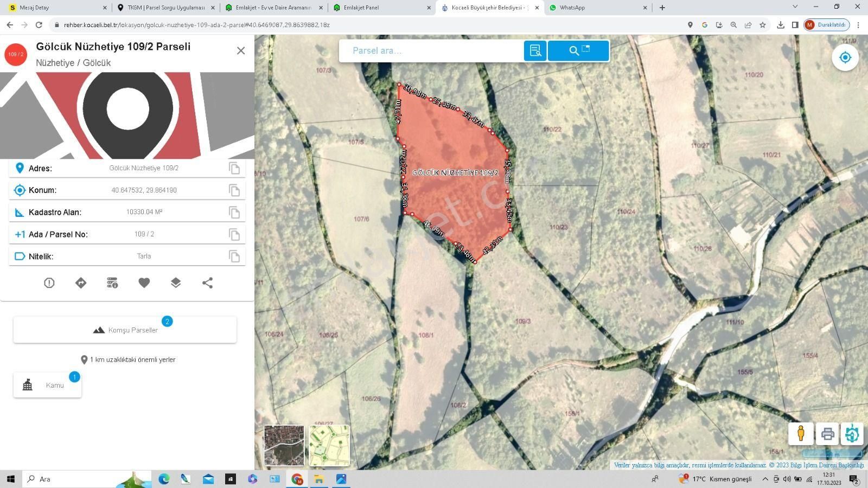Toggle the browser side panel icon
Image resolution: width=868 pixels, height=488 pixels.
tap(795, 25)
